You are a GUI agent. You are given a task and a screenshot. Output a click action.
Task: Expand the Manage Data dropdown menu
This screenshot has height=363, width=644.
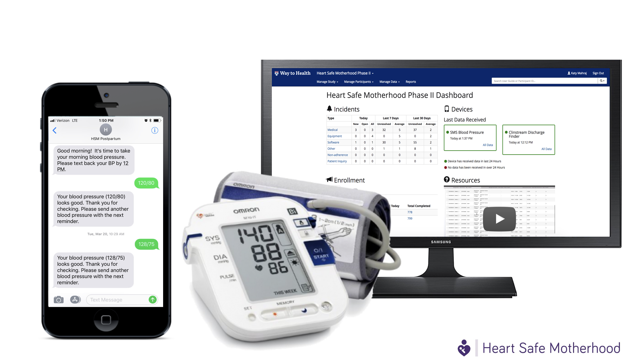pyautogui.click(x=388, y=81)
